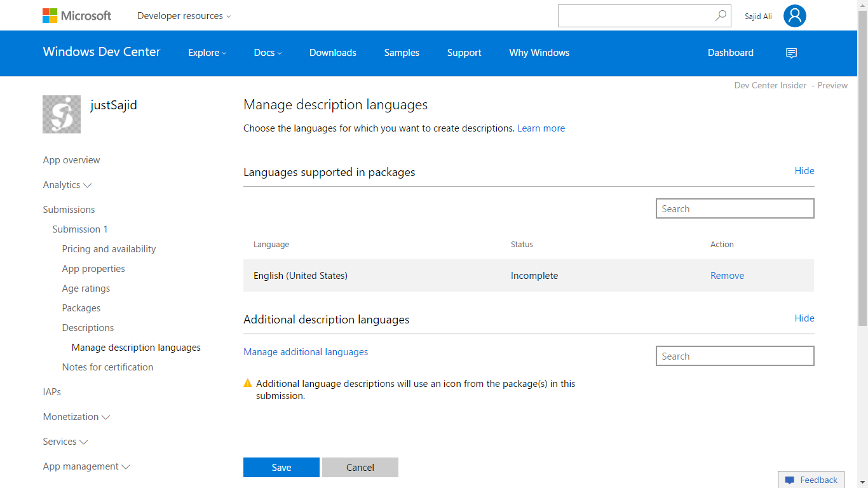This screenshot has width=868, height=488.
Task: Open Submission 1 in sidebar
Action: click(80, 229)
